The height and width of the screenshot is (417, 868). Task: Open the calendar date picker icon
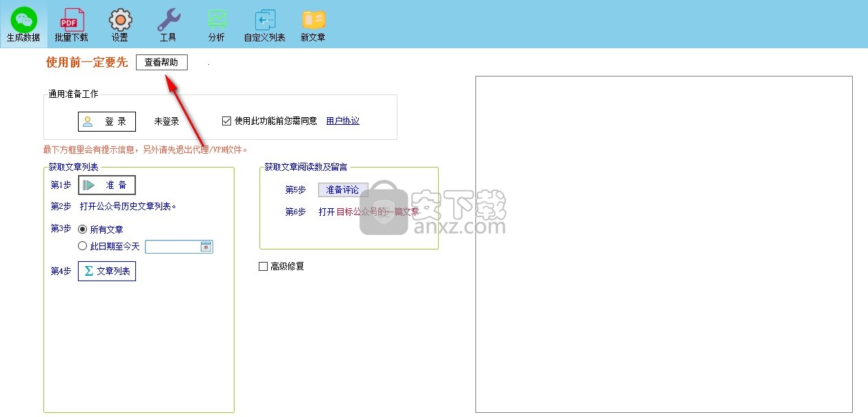coord(206,247)
